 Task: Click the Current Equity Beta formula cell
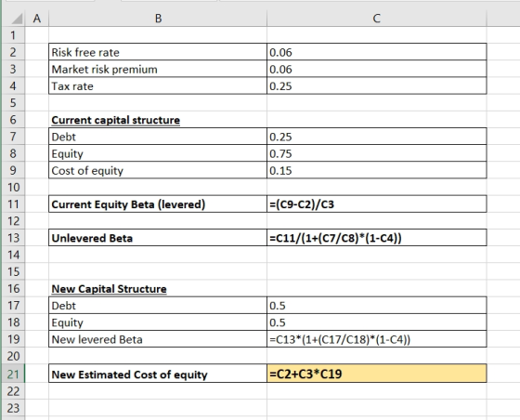[376, 204]
